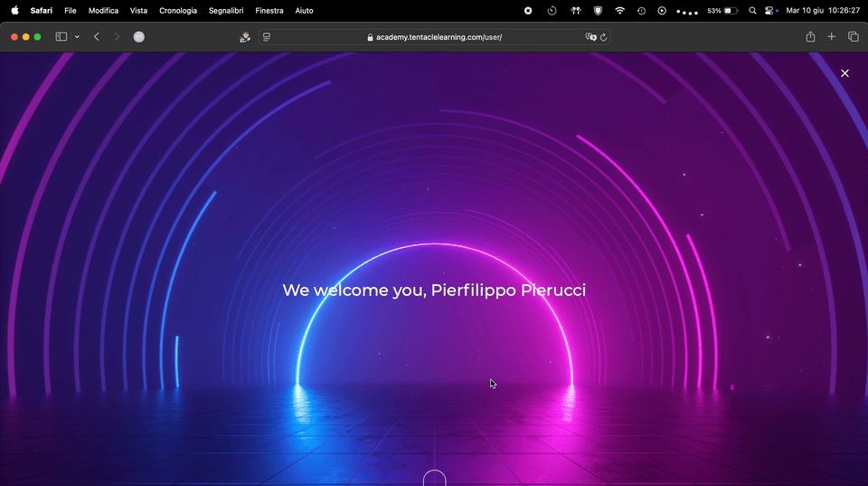This screenshot has width=868, height=486.
Task: Close the welcome overlay with the X
Action: [x=844, y=73]
